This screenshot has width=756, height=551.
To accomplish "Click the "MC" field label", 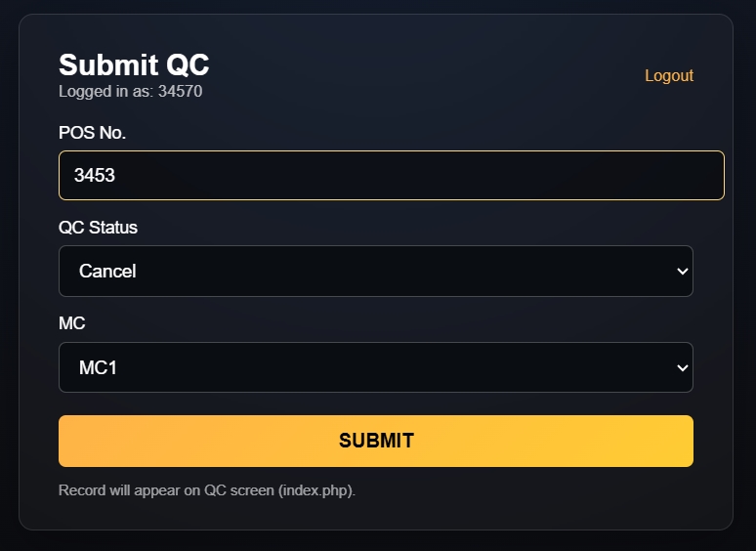I will point(71,323).
